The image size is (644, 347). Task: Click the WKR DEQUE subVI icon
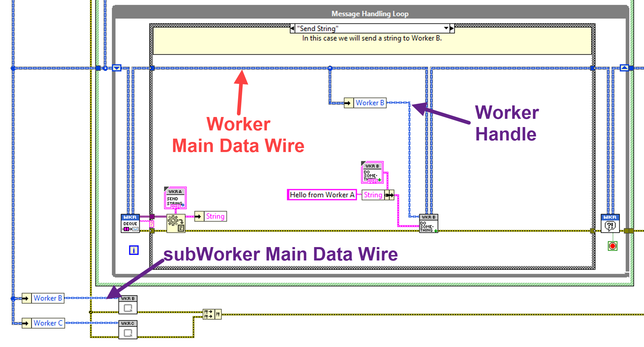click(130, 223)
